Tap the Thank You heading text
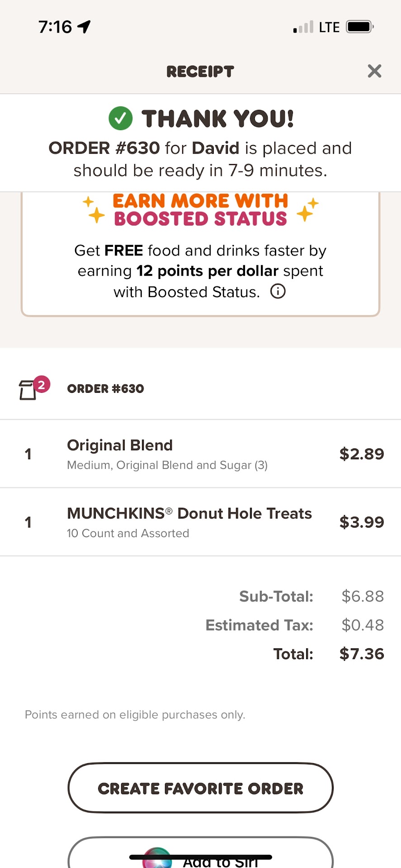This screenshot has width=401, height=868. (x=217, y=119)
